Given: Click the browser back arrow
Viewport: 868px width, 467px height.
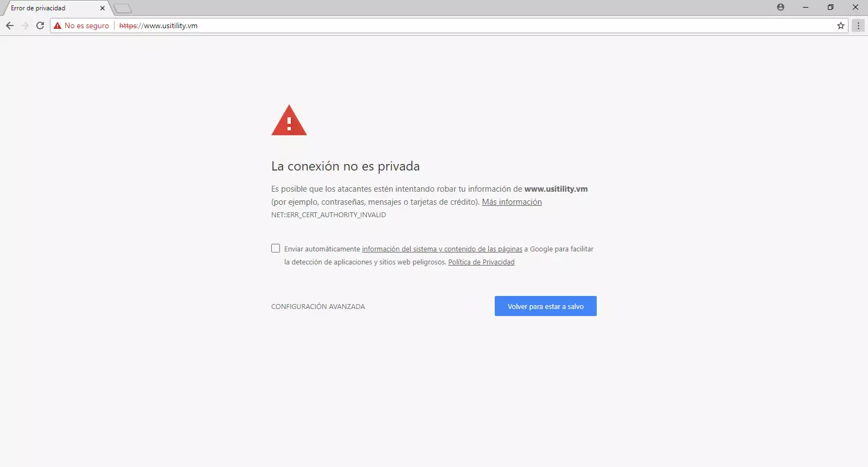Looking at the screenshot, I should pyautogui.click(x=10, y=26).
